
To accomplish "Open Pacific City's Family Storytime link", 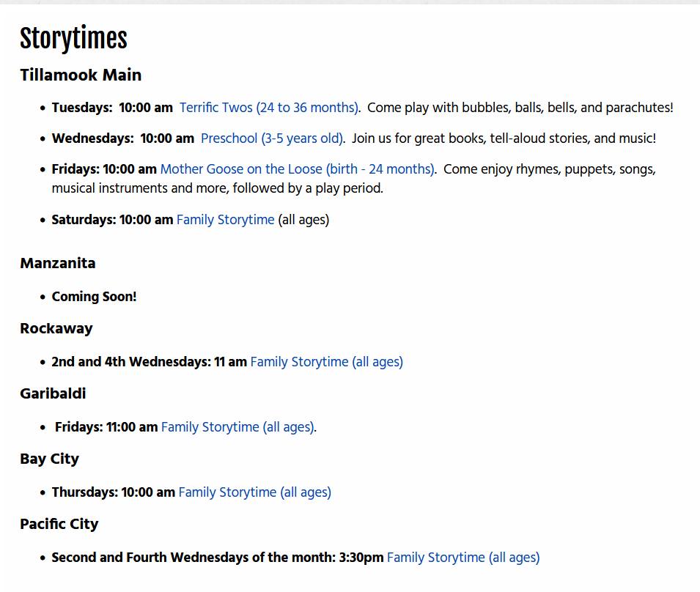I will coord(463,558).
